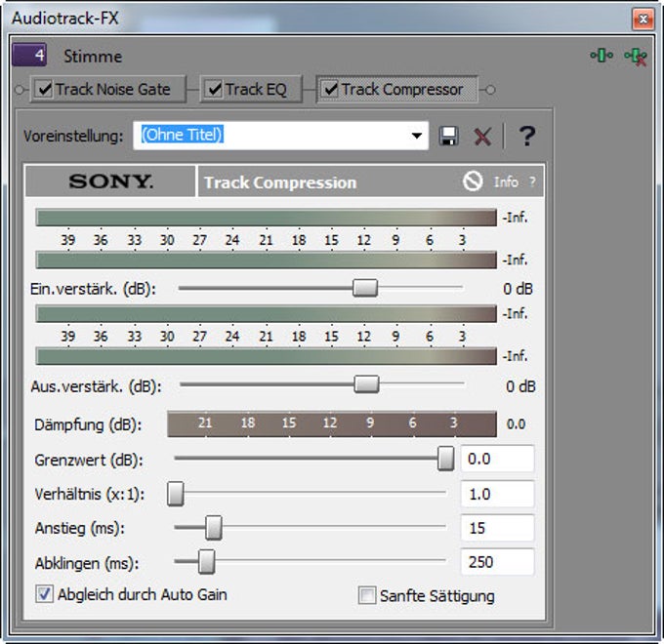Click the Abklingen value field showing 250
Screen dimensions: 664x644
(498, 562)
